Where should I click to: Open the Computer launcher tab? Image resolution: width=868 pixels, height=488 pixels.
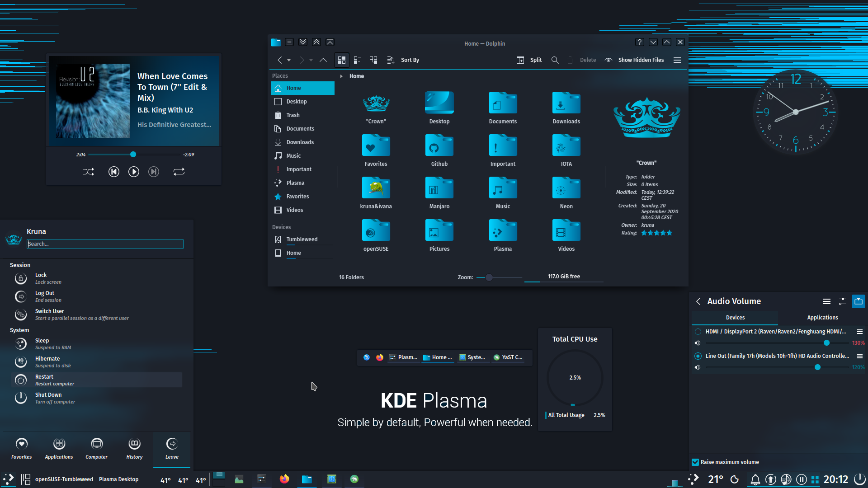(97, 449)
